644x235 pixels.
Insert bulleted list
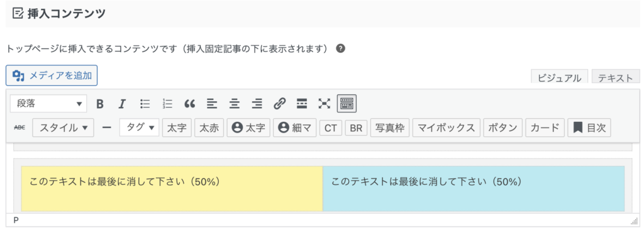(x=145, y=104)
